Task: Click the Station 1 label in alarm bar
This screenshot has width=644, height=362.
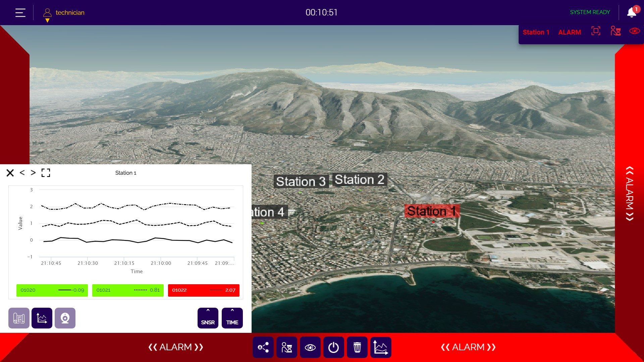Action: [x=536, y=32]
